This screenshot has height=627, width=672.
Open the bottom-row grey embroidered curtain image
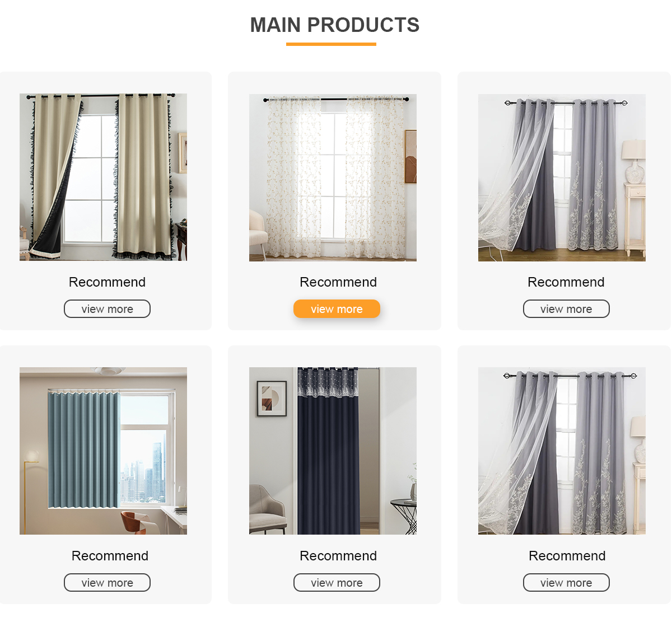pos(562,451)
